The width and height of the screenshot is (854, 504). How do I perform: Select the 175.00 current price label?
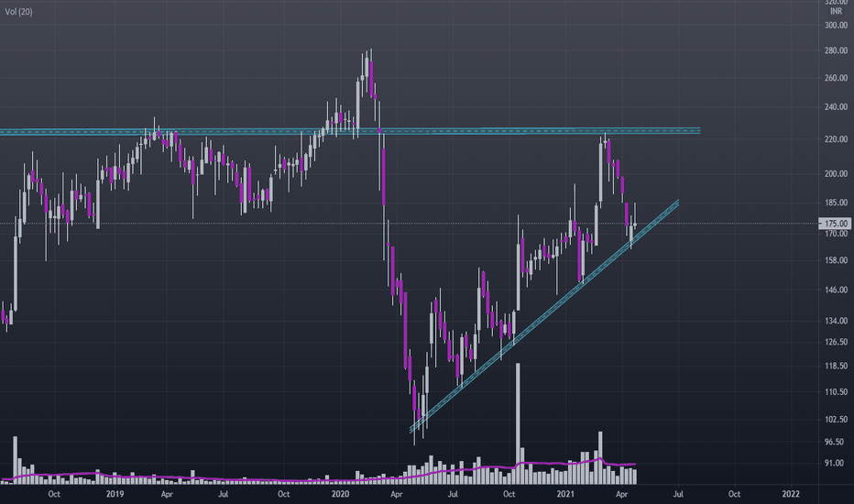[835, 224]
